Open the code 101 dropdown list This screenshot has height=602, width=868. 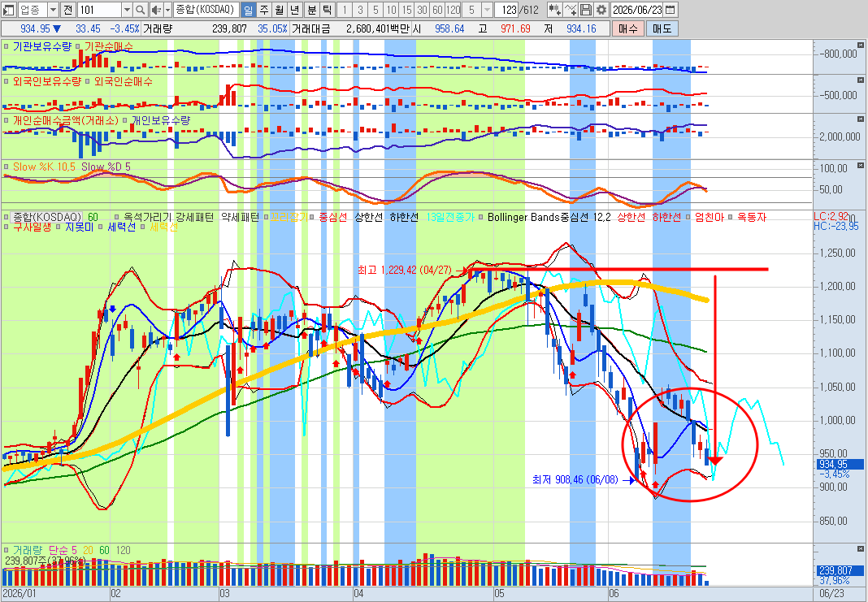(127, 10)
